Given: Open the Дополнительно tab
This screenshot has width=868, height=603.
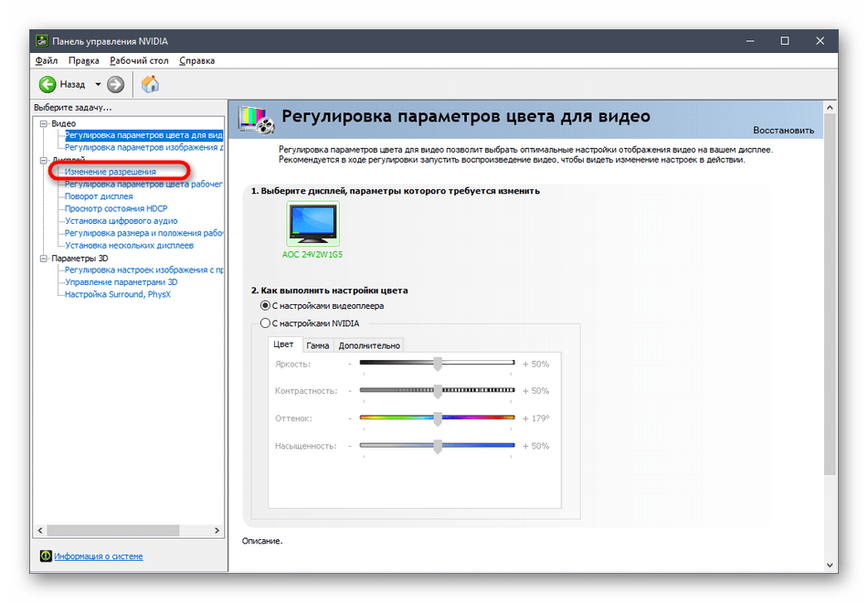Looking at the screenshot, I should (369, 345).
